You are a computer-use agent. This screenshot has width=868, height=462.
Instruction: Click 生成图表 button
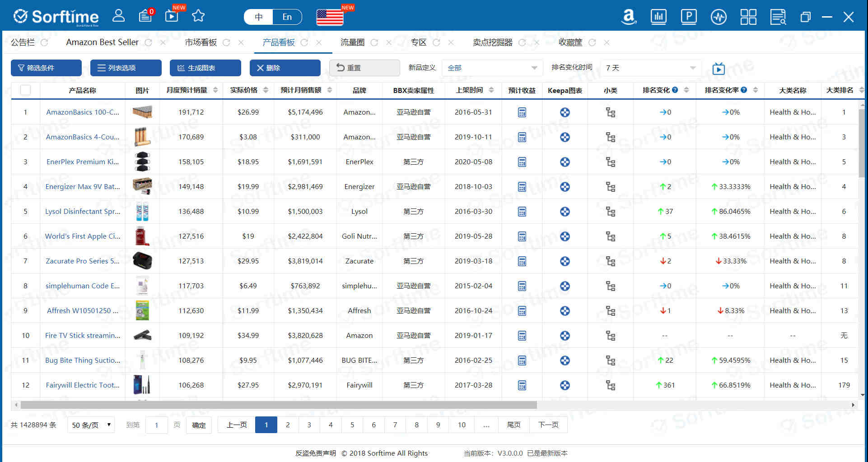click(205, 68)
